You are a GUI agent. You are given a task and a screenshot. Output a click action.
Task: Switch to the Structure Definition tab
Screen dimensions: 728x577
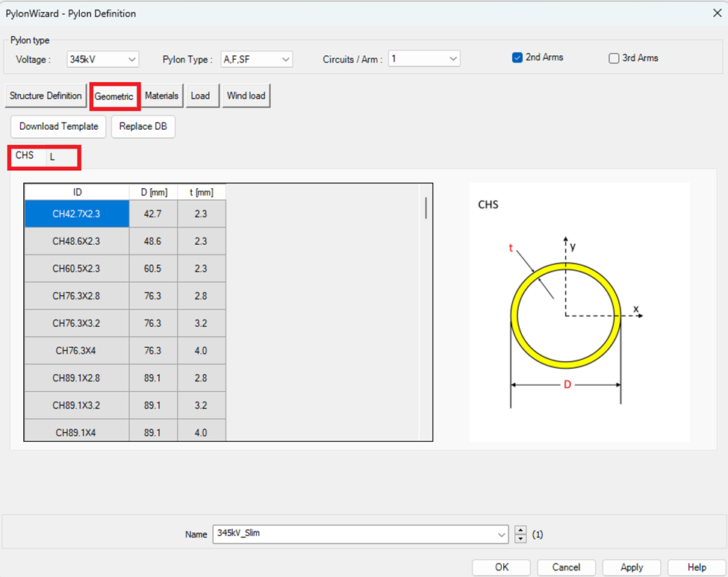[x=46, y=96]
